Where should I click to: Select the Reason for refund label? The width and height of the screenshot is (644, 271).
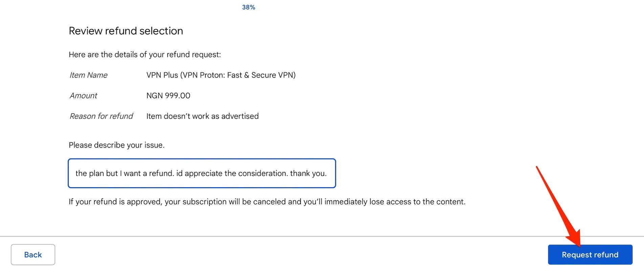101,116
